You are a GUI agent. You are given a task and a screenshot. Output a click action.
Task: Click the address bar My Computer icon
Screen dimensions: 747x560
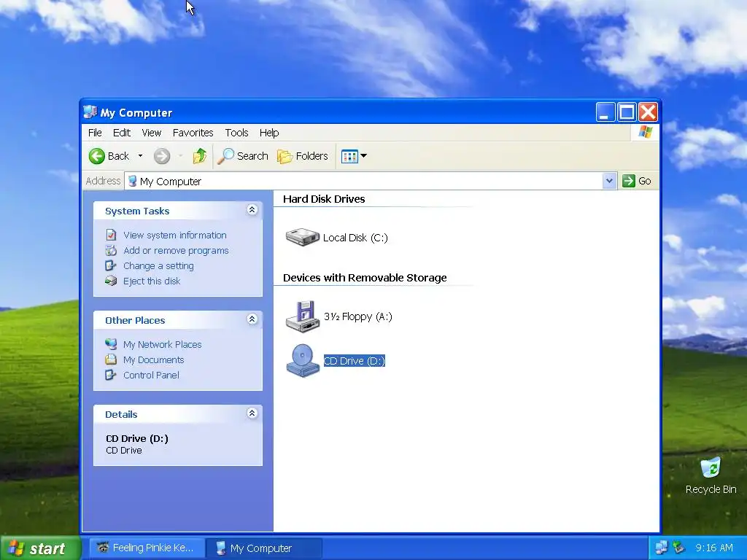pos(133,181)
